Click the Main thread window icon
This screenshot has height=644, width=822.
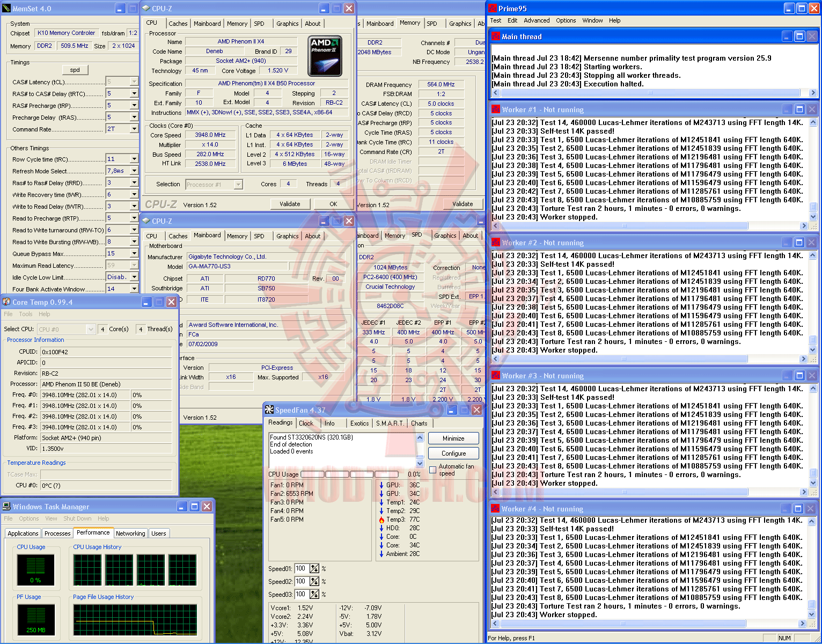coord(496,36)
